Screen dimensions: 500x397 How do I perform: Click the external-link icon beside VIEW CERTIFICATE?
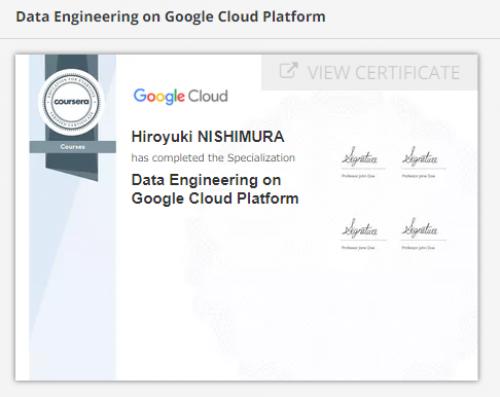point(288,71)
